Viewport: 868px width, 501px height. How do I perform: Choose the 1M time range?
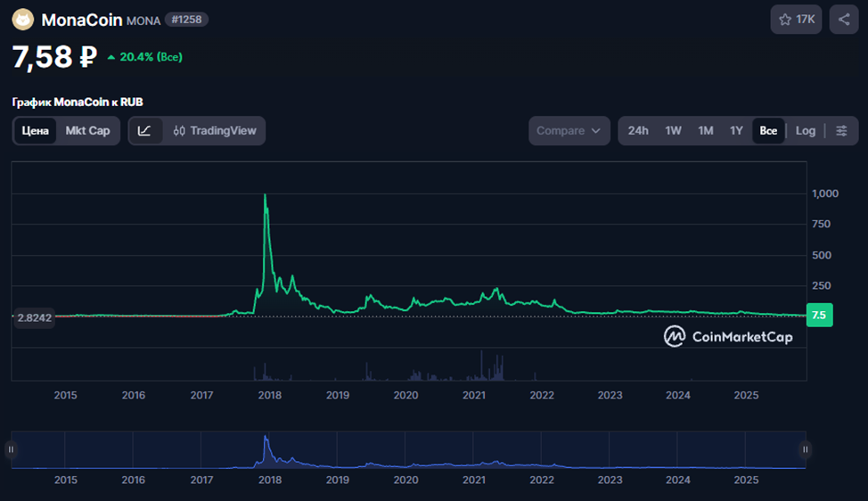(706, 131)
